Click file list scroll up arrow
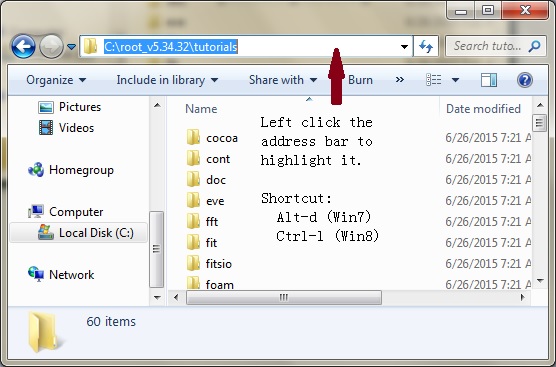This screenshot has height=367, width=556. (x=540, y=105)
